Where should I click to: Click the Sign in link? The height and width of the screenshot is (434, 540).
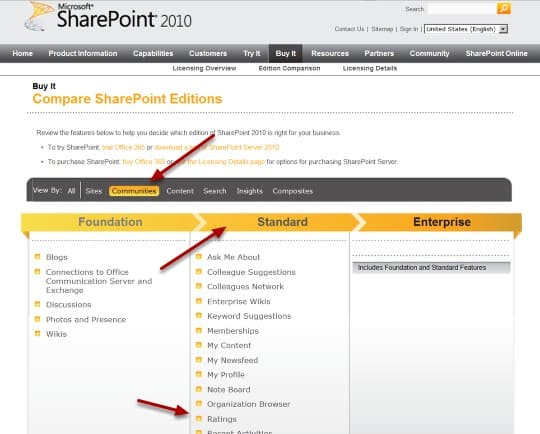coord(409,29)
